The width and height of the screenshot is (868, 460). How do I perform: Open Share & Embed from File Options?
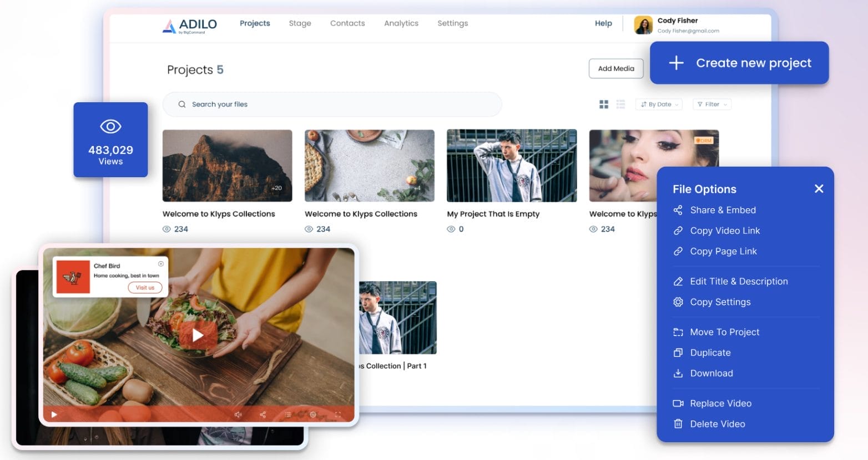723,210
